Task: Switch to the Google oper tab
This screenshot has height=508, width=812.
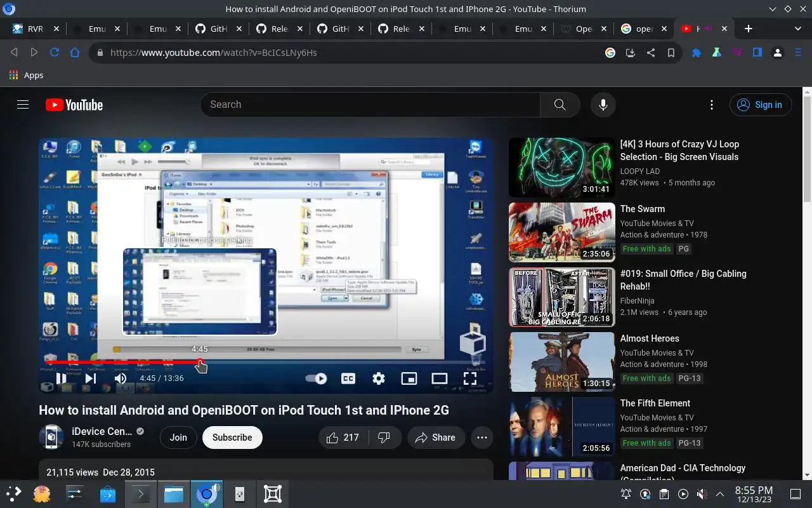Action: pos(643,29)
